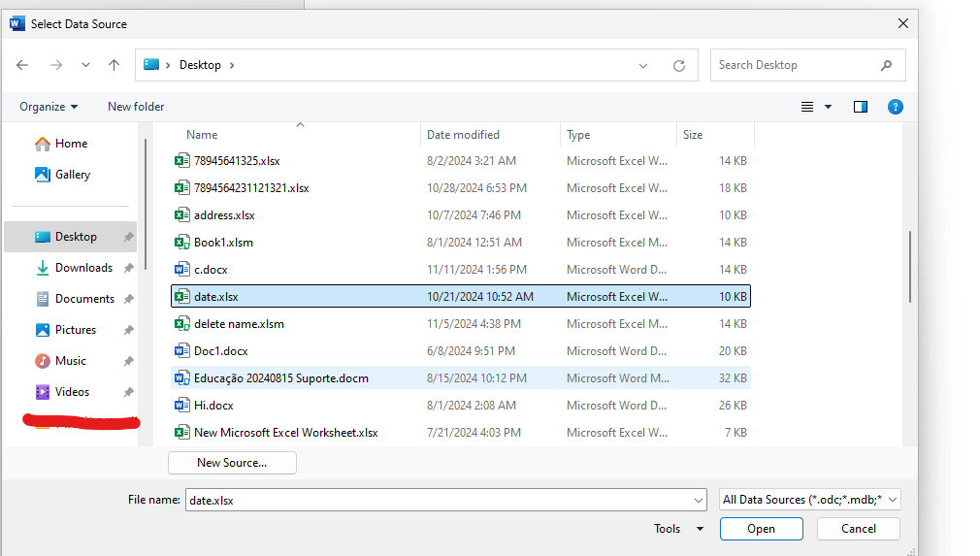
Task: Click the Open button
Action: point(762,529)
